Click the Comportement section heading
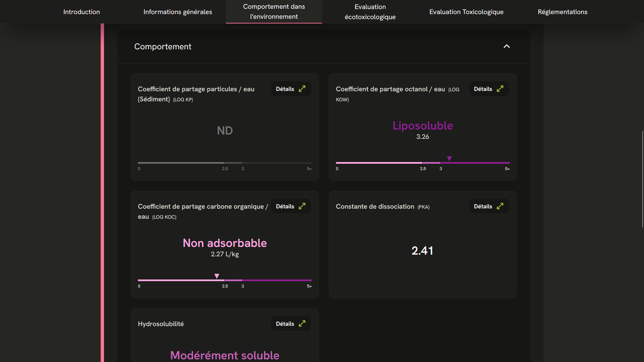Screen dimensions: 644x362 coord(163,47)
